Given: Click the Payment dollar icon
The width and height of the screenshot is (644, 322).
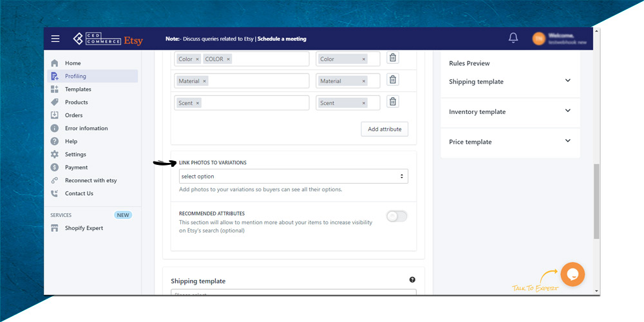Looking at the screenshot, I should tap(55, 167).
